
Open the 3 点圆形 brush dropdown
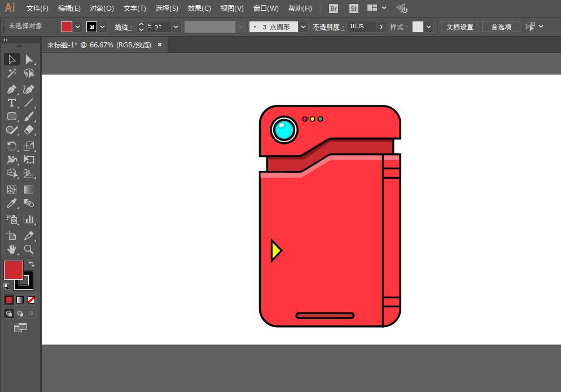304,27
